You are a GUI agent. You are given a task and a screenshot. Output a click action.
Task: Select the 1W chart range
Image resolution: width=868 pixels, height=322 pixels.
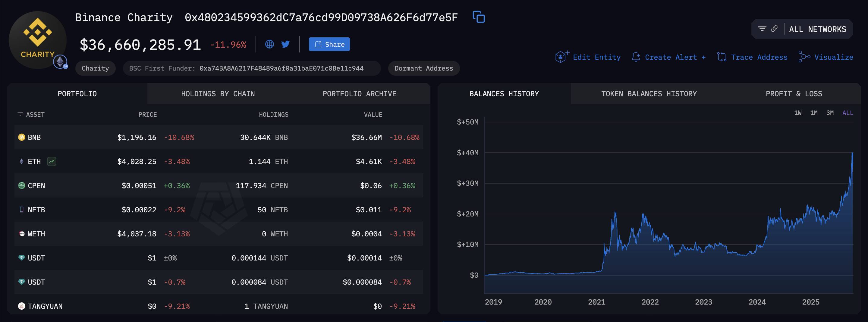coord(797,113)
